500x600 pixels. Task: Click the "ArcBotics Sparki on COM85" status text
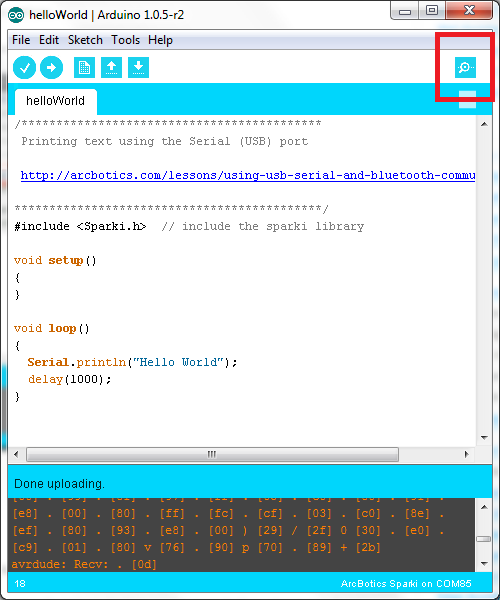[406, 584]
